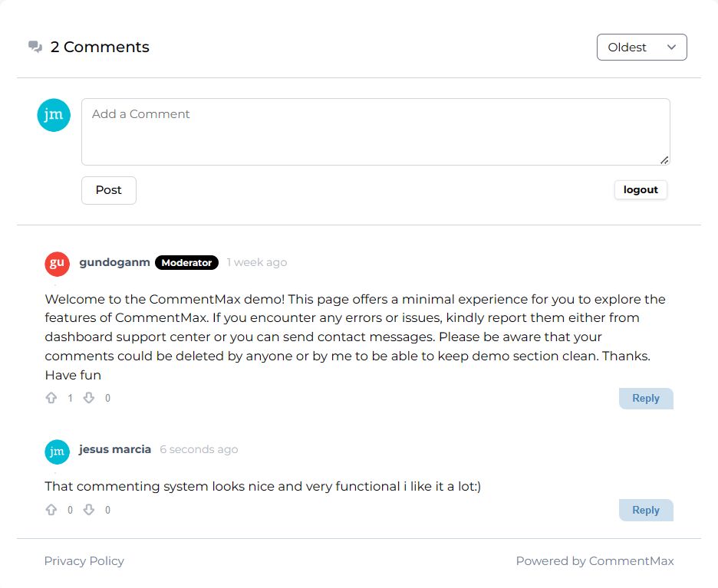Open the Privacy Policy link
Screen dimensions: 718x588
[x=84, y=560]
